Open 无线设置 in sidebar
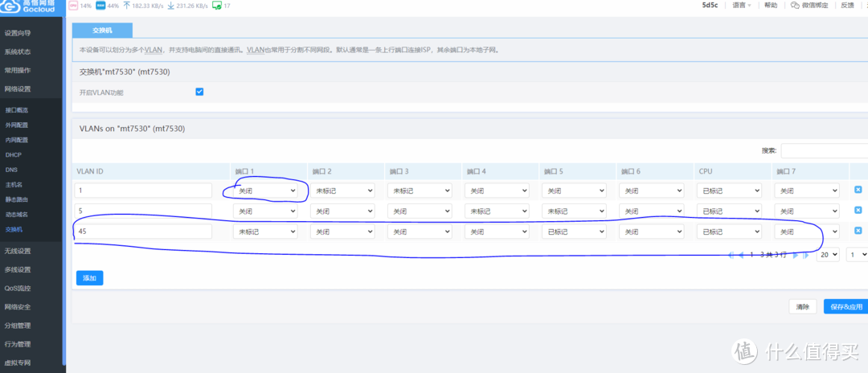This screenshot has height=373, width=868. pos(18,252)
